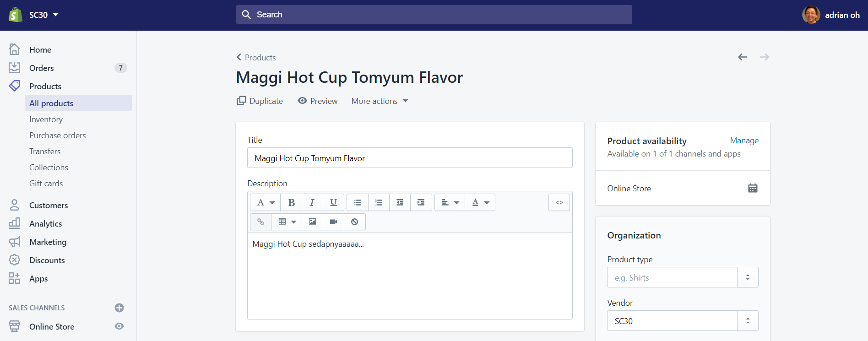Screen dimensions: 868x341
Task: Type in the Product type field
Action: click(672, 277)
